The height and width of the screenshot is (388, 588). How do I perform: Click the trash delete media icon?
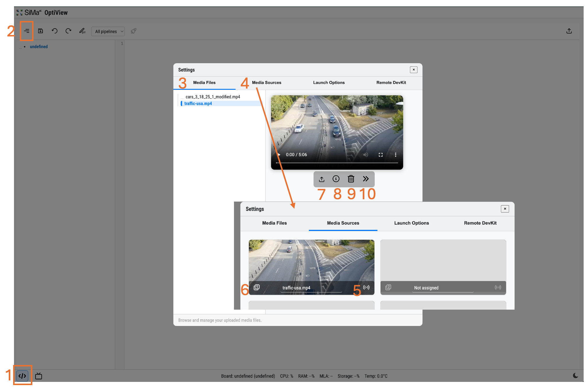[x=351, y=179]
